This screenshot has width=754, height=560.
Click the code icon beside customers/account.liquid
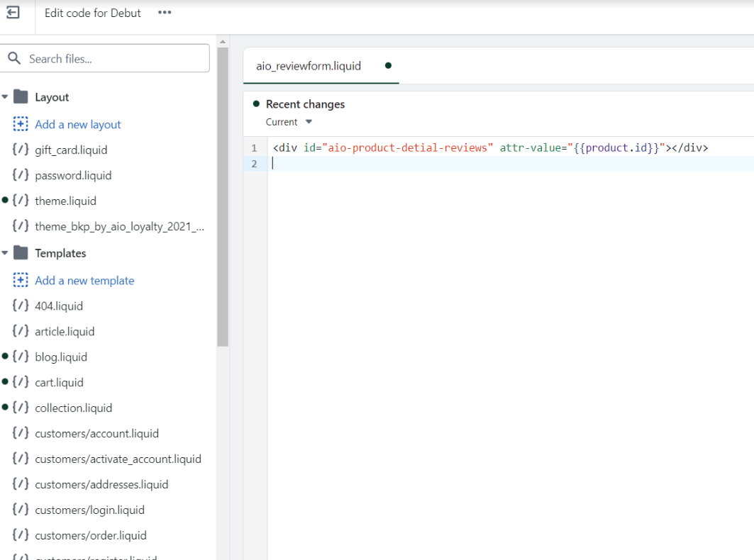tap(20, 433)
